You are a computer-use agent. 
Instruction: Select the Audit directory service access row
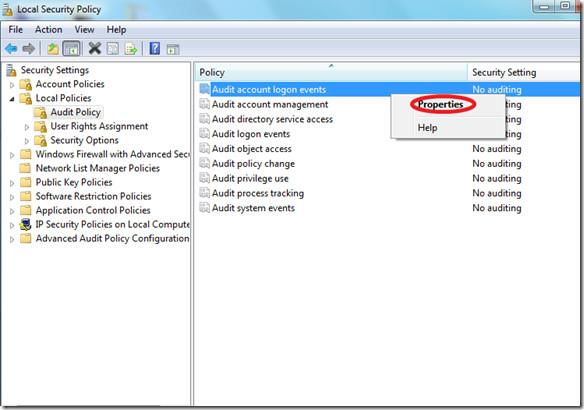click(272, 119)
